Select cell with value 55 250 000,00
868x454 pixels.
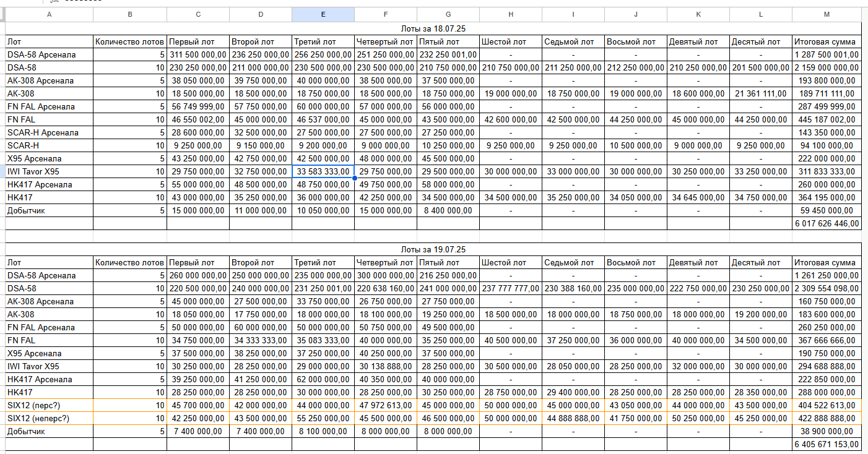pyautogui.click(x=323, y=418)
